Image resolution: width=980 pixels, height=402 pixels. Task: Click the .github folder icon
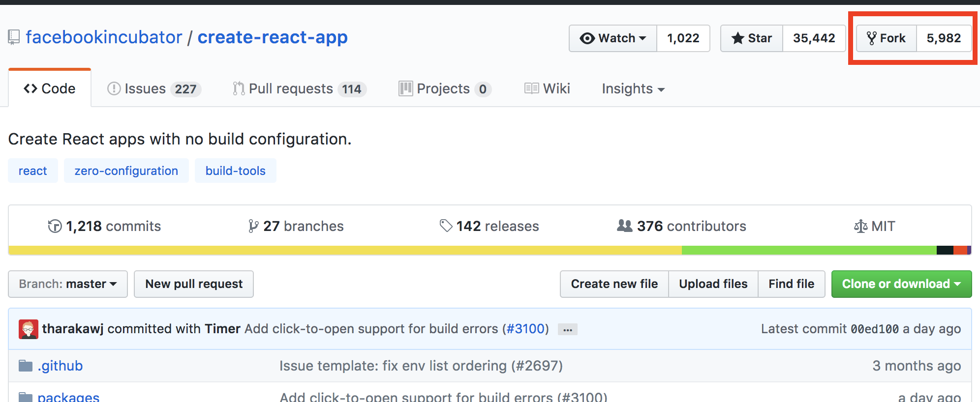tap(26, 366)
